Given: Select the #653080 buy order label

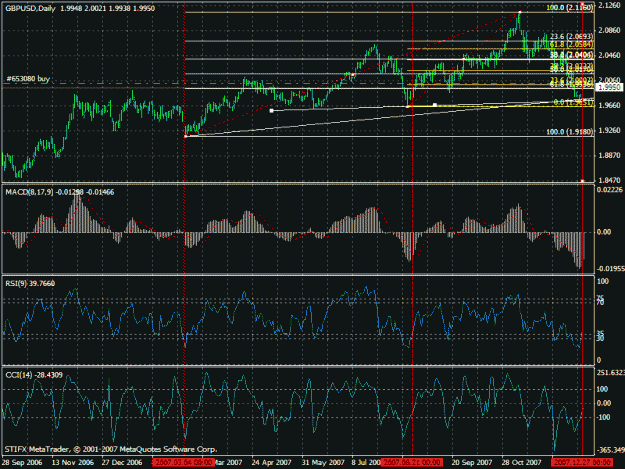Looking at the screenshot, I should coord(28,78).
